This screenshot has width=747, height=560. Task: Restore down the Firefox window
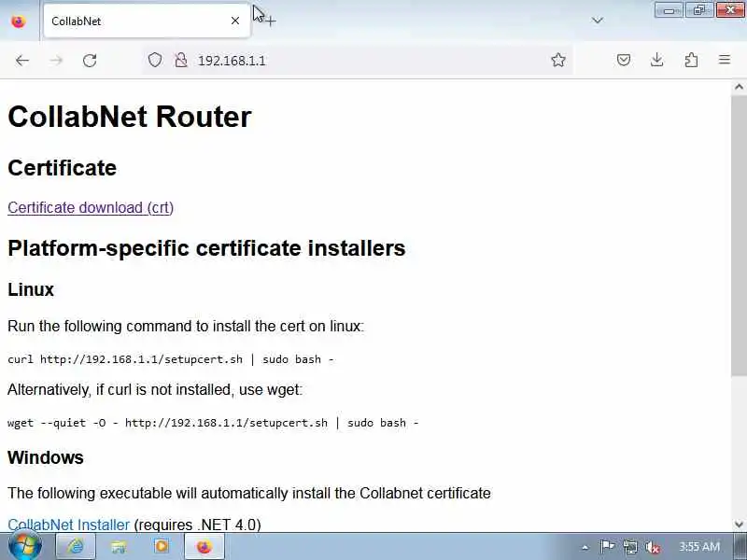coord(699,10)
